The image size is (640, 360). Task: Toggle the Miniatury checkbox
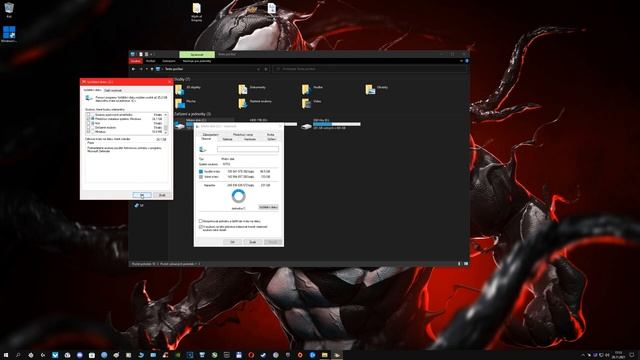click(88, 132)
